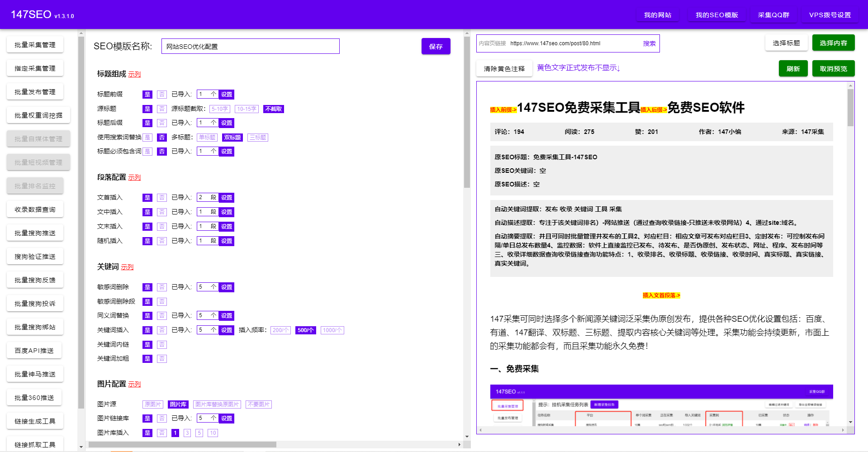This screenshot has height=452, width=868.
Task: Open the 我的SEO模版 top menu
Action: (716, 15)
